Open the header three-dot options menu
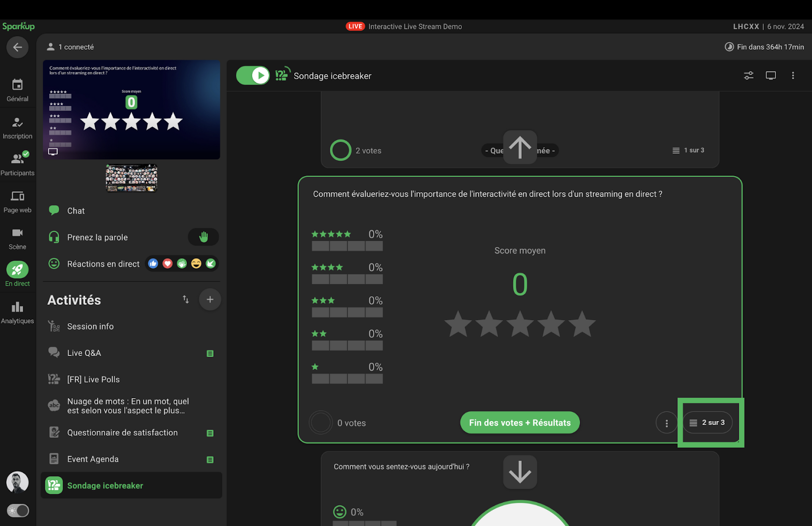812x526 pixels. pos(793,76)
